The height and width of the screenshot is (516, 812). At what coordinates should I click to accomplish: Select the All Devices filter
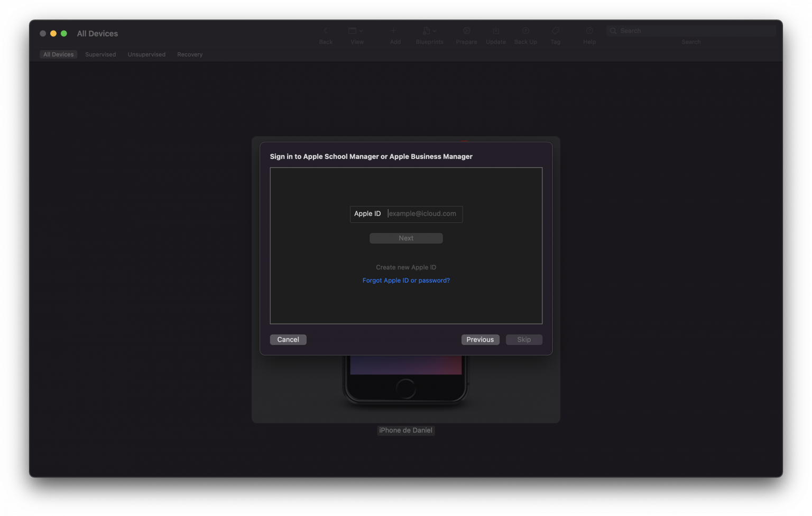pos(58,54)
